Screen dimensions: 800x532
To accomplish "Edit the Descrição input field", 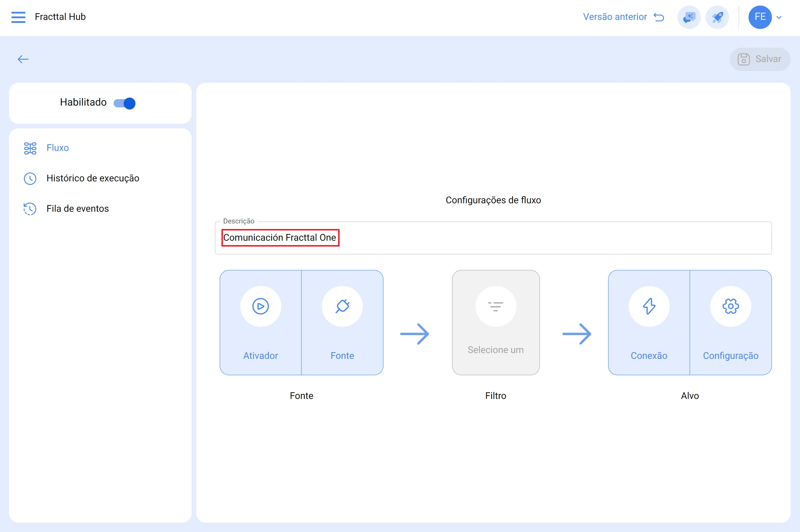I will (493, 238).
